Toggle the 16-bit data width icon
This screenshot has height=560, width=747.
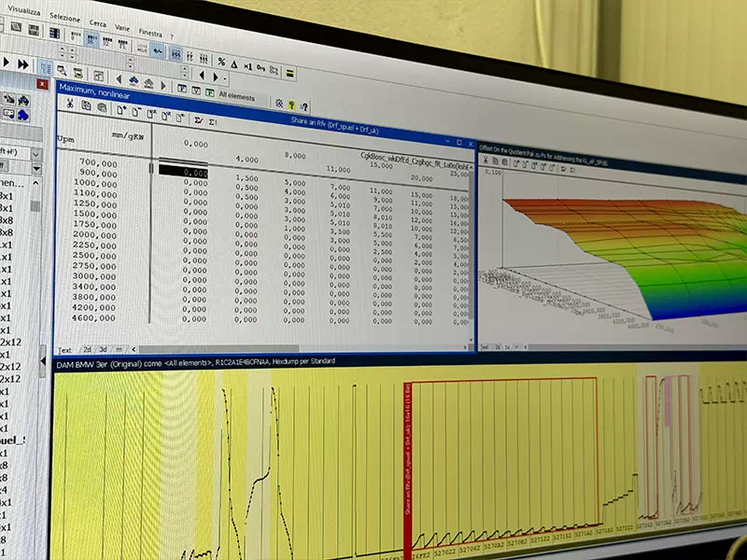click(x=92, y=39)
